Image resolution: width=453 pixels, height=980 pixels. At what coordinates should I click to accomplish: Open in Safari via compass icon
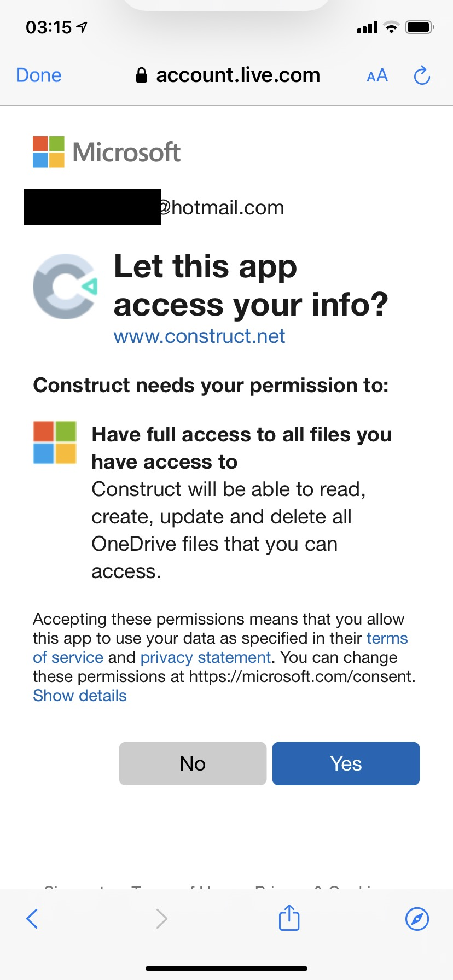[417, 918]
